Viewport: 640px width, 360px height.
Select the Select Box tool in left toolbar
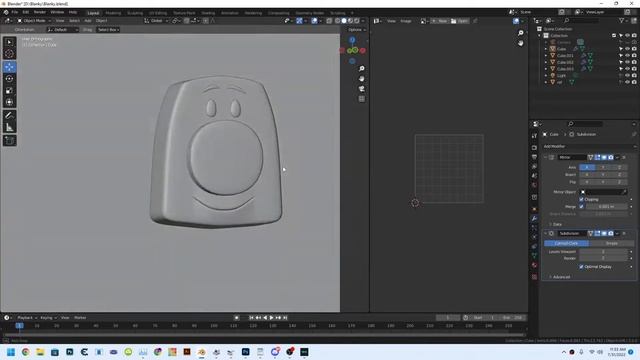pyautogui.click(x=9, y=42)
